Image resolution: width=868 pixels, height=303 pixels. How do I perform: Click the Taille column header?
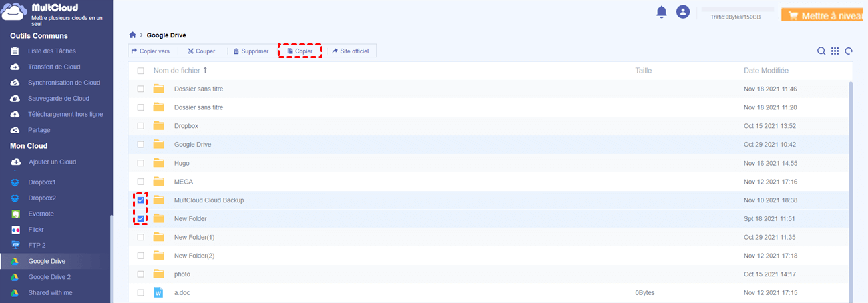[x=644, y=70]
